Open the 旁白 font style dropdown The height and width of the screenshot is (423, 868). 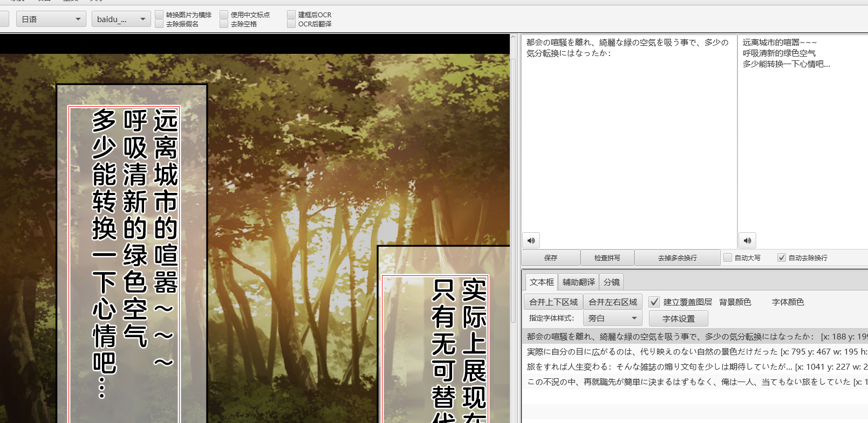[613, 318]
